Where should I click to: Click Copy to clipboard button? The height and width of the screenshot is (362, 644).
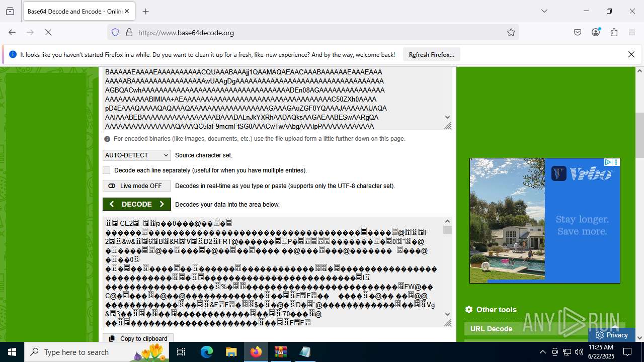coord(138,338)
